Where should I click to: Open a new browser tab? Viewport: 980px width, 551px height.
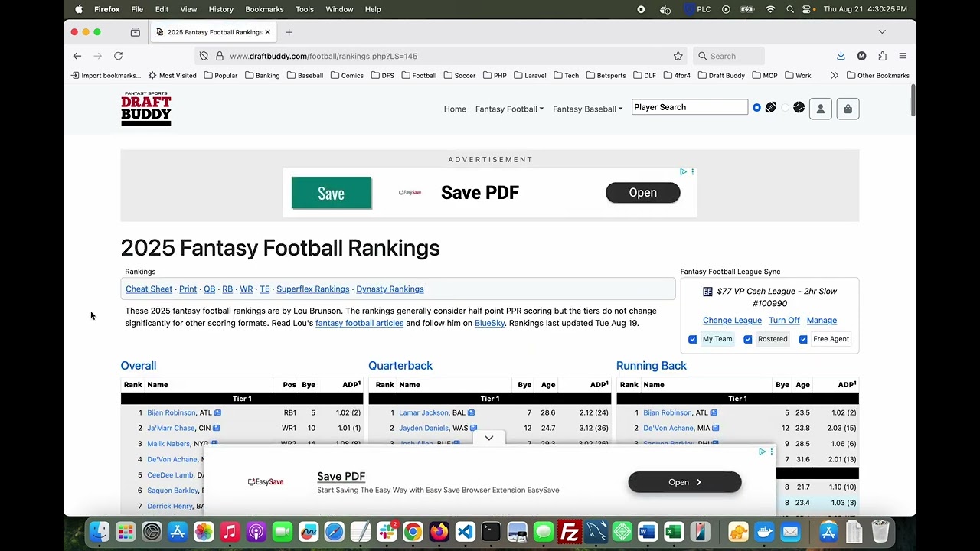(x=289, y=32)
